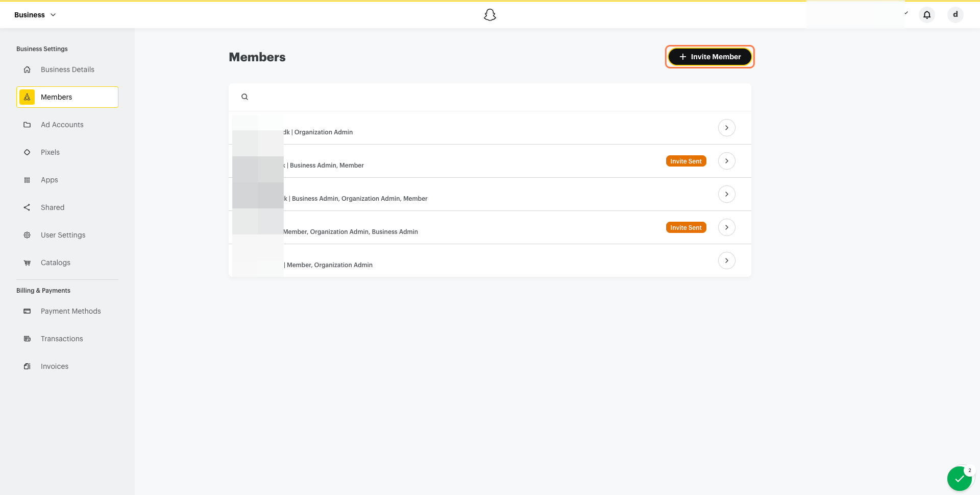This screenshot has height=495, width=980.
Task: Expand 'Business Admin, Organization Admin, Member' row
Action: pyautogui.click(x=727, y=194)
